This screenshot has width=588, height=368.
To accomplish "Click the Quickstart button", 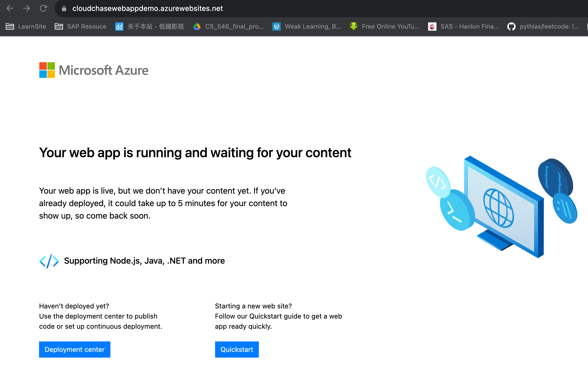I will point(237,350).
